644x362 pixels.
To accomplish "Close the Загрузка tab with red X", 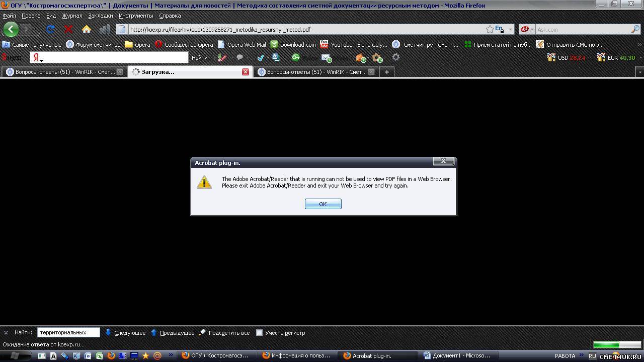I will (246, 72).
